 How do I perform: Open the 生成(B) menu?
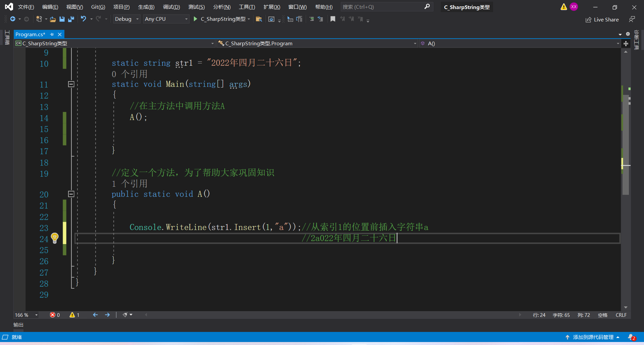(146, 7)
